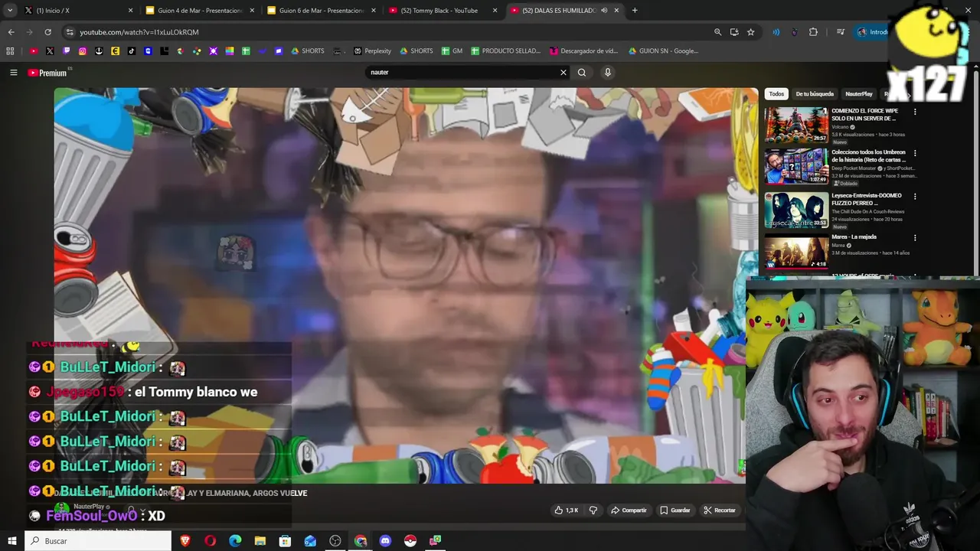Viewport: 980px width, 551px height.
Task: Go back in browser history
Action: [11, 32]
